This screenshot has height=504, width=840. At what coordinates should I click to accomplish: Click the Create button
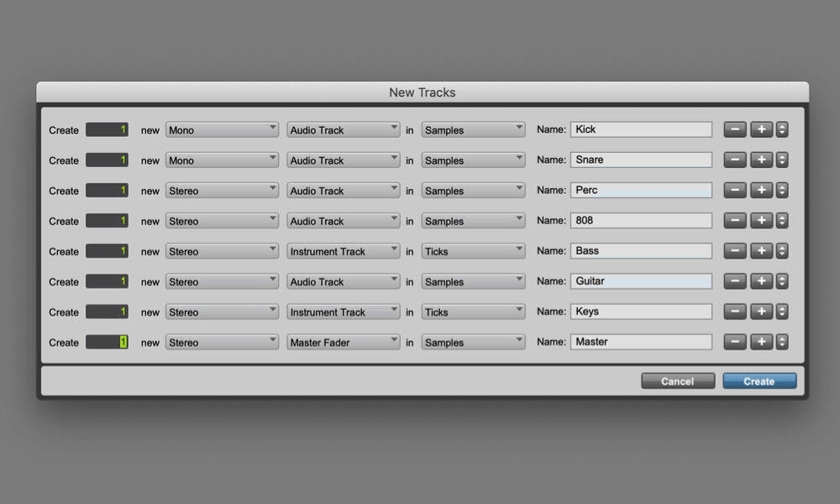(x=759, y=381)
